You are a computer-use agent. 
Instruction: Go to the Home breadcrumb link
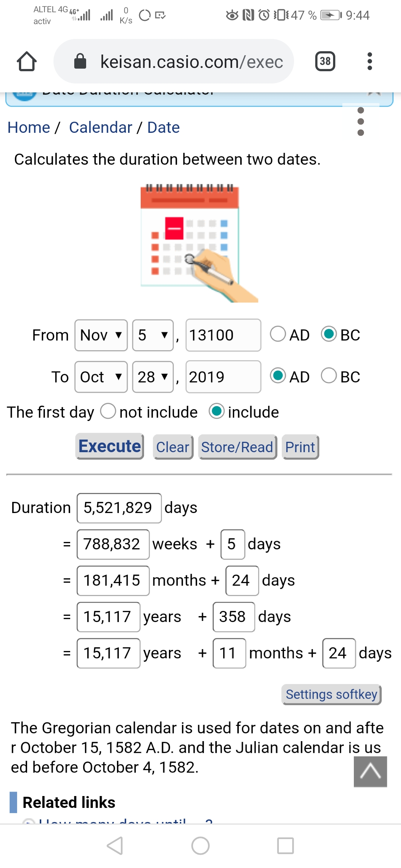click(x=29, y=127)
